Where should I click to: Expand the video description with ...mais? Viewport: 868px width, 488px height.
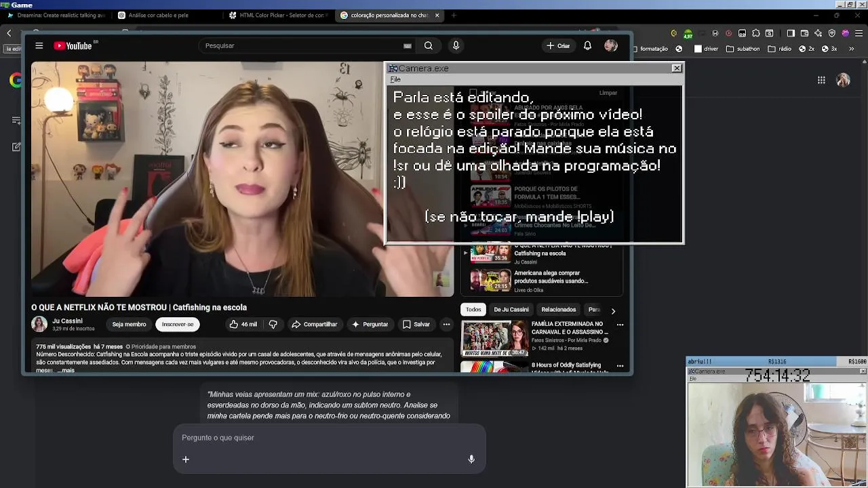[x=66, y=371]
